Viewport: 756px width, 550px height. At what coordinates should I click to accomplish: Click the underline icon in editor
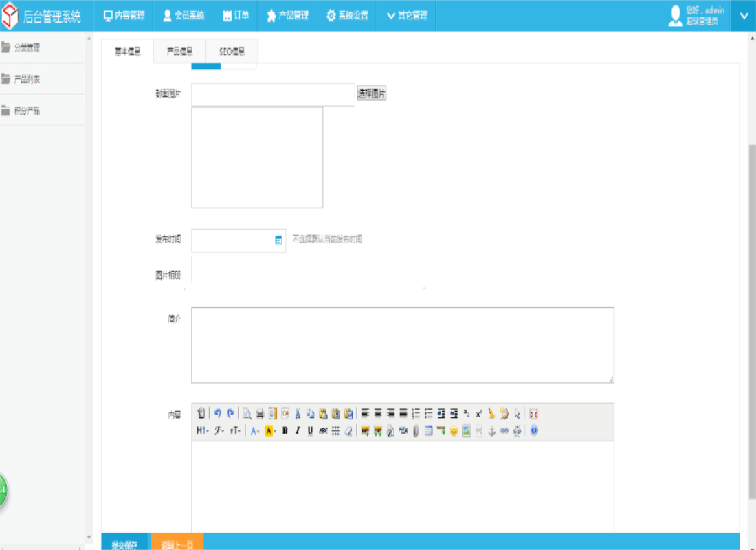click(x=310, y=431)
